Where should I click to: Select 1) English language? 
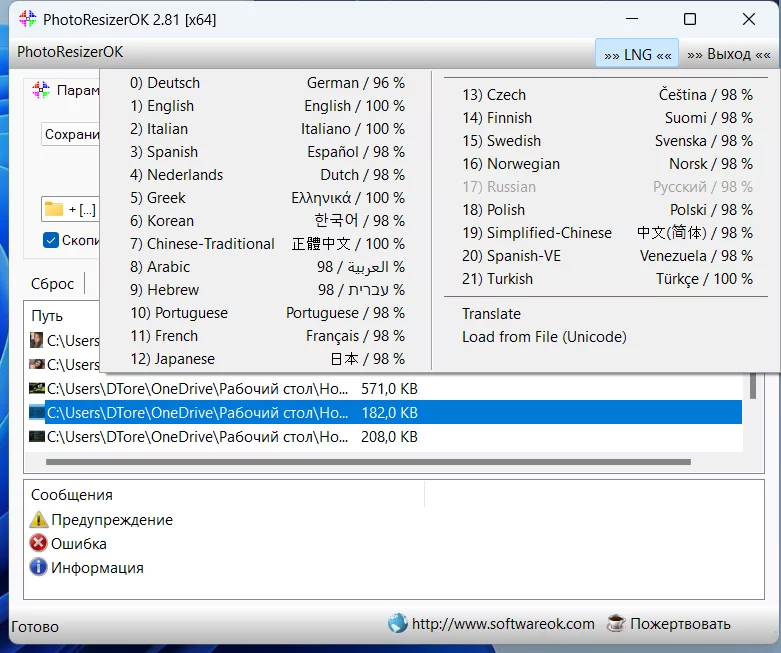(x=267, y=106)
